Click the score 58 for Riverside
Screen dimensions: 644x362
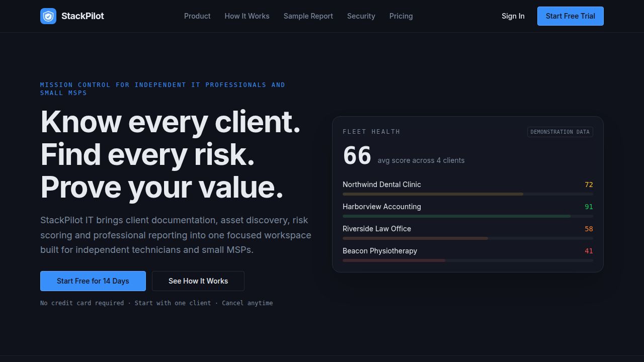(589, 229)
